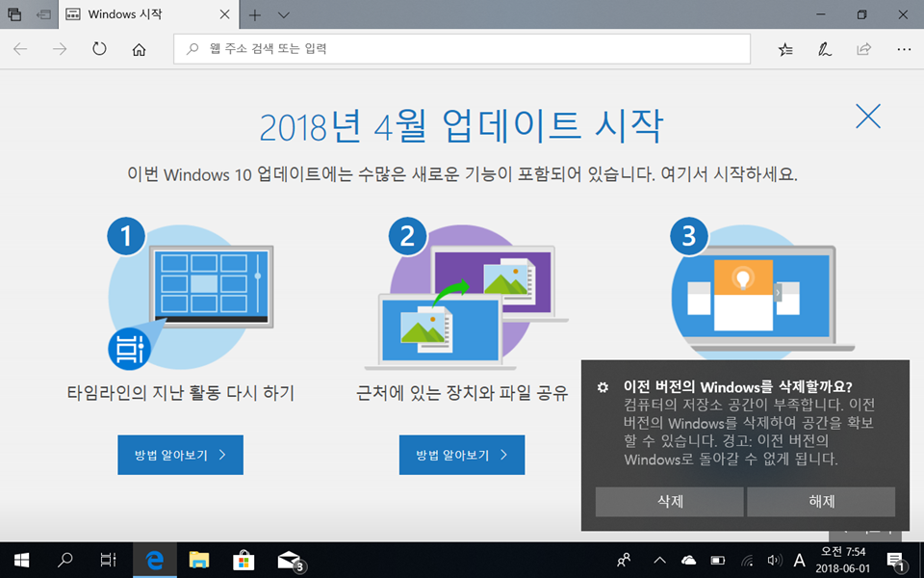The height and width of the screenshot is (578, 924).
Task: Show tab previews chevron
Action: (283, 14)
